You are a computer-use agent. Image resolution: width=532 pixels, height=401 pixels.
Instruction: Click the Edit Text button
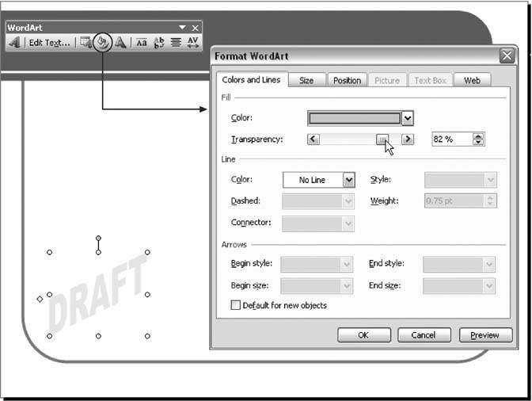click(x=49, y=43)
